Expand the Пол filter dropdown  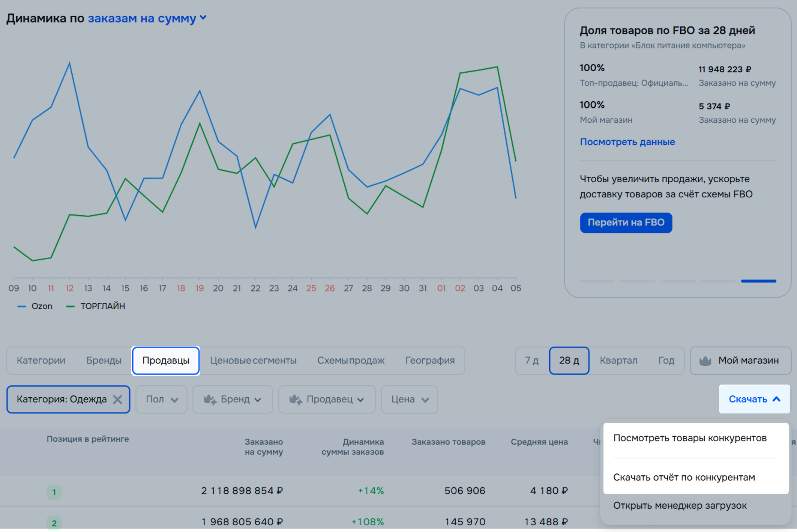pyautogui.click(x=161, y=400)
